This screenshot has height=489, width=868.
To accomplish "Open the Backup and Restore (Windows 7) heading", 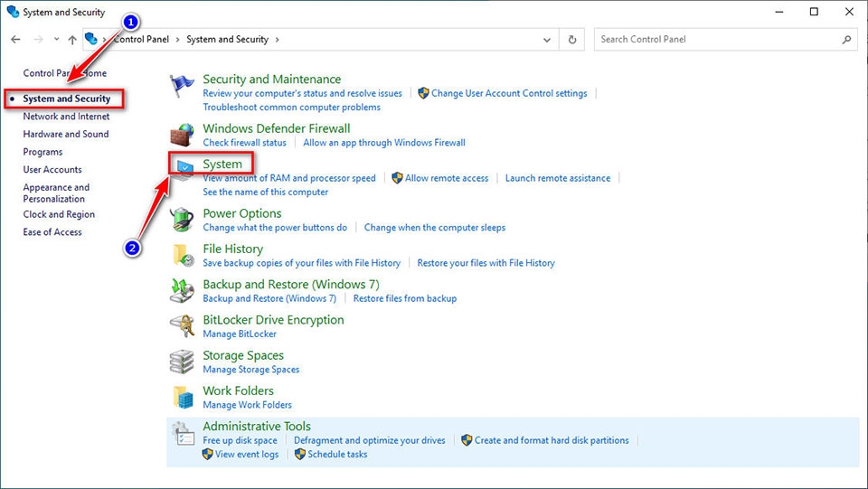I will pos(291,285).
